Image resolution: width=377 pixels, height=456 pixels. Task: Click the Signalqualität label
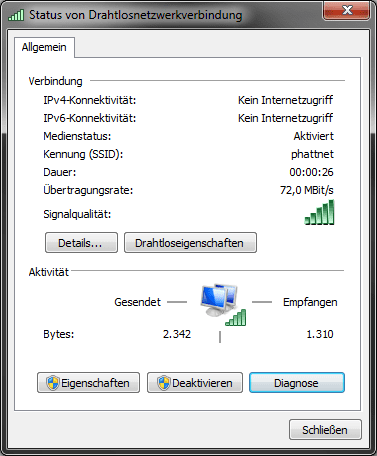[77, 214]
